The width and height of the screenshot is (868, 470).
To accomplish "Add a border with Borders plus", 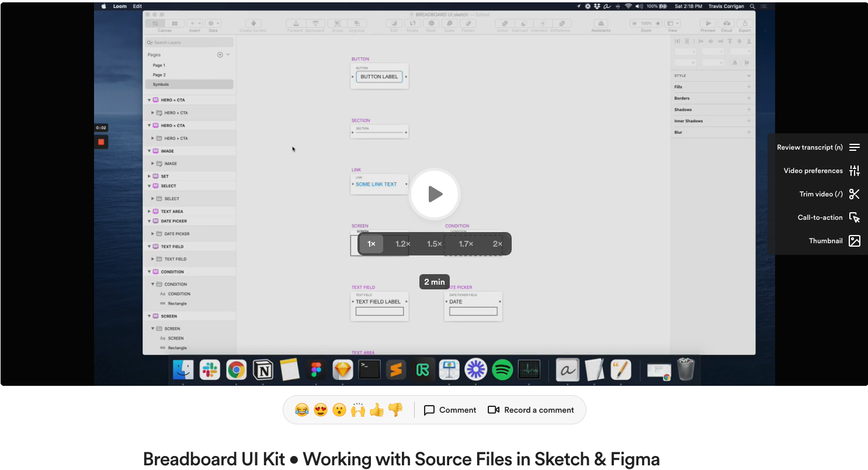I will point(749,98).
